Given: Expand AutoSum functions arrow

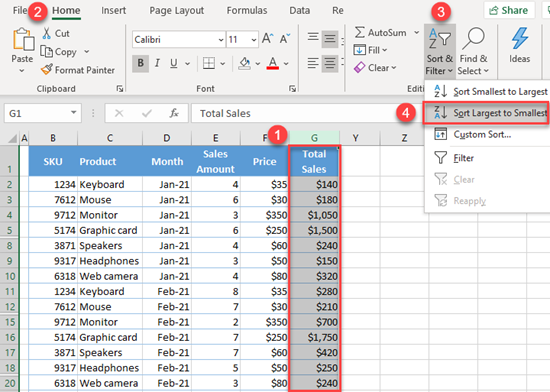Looking at the screenshot, I should [416, 32].
